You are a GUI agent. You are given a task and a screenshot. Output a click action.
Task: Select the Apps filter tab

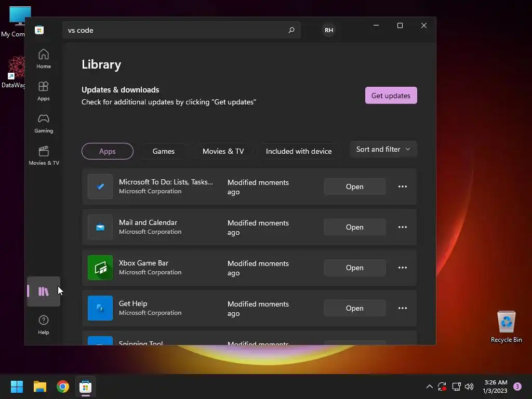tap(107, 151)
